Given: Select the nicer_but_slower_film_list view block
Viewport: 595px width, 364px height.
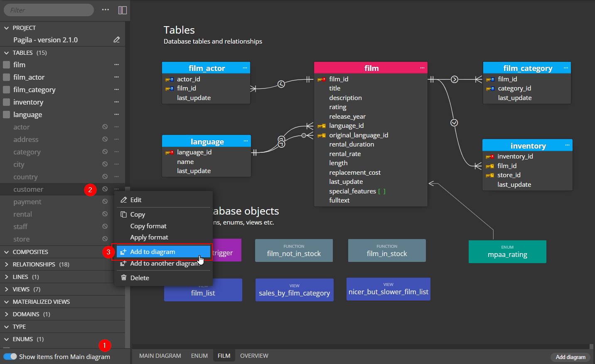Looking at the screenshot, I should (388, 289).
